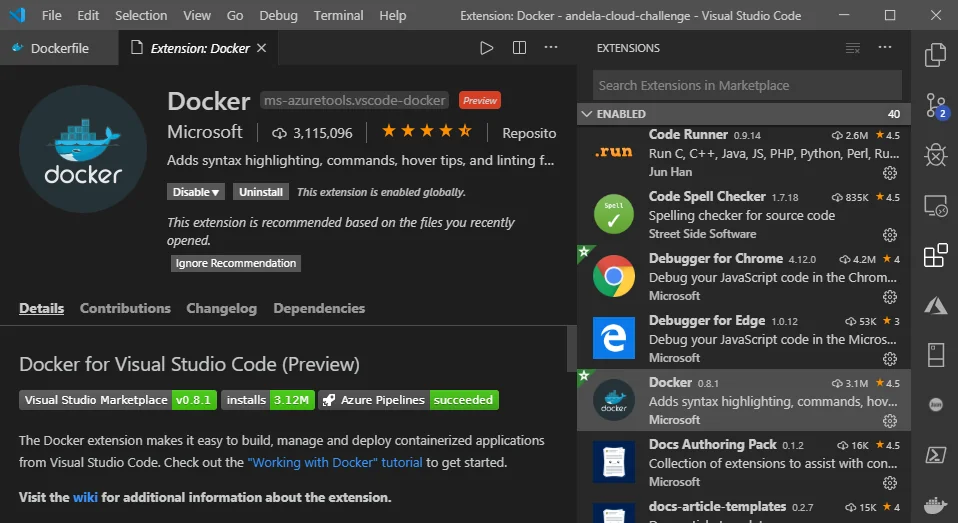Click the large Docker logo image
958x523 pixels.
(x=83, y=148)
